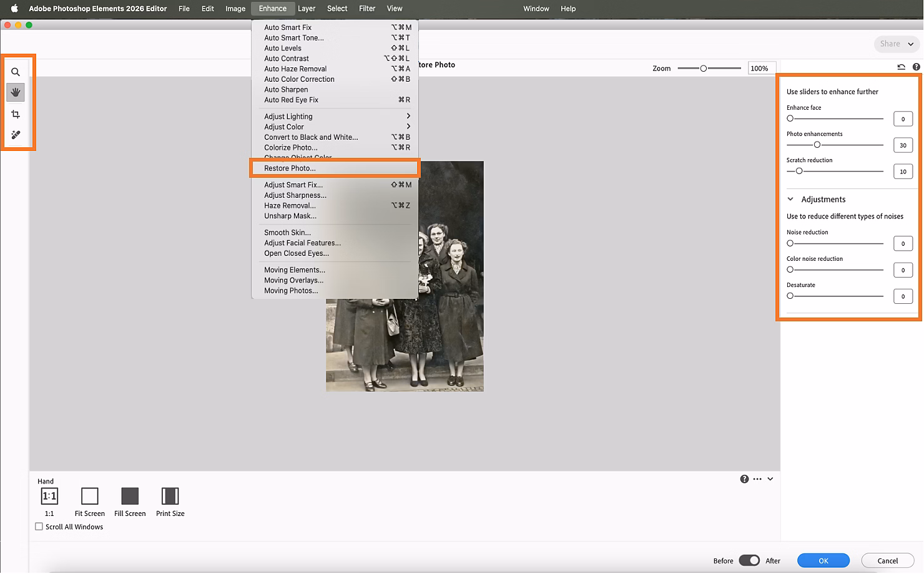
Task: Collapse the Adjustments section
Action: pos(790,198)
